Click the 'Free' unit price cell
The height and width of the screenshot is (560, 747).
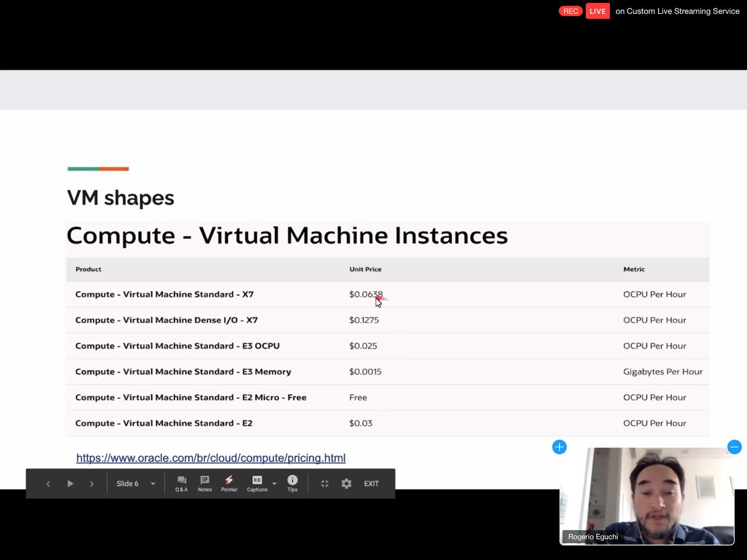(x=358, y=398)
